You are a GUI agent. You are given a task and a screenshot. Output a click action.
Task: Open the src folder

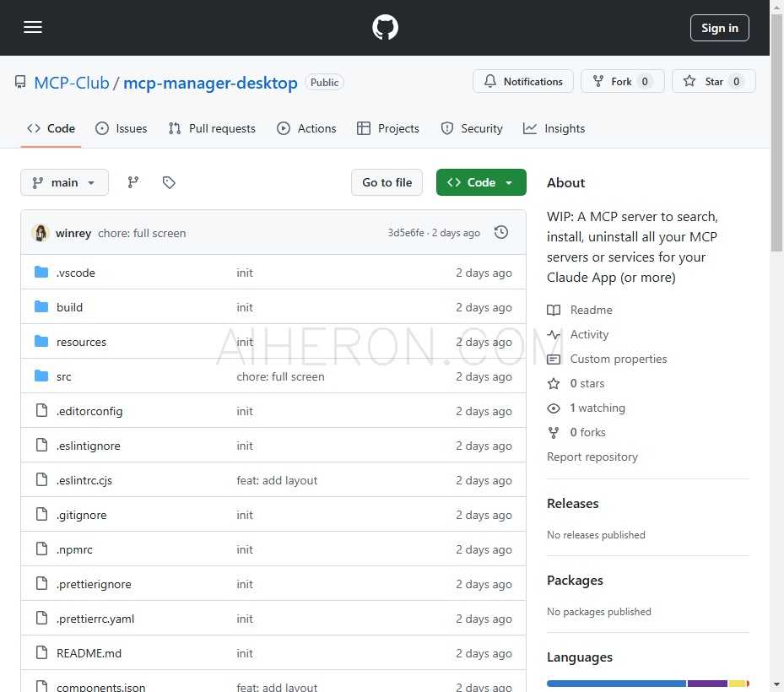pos(63,376)
